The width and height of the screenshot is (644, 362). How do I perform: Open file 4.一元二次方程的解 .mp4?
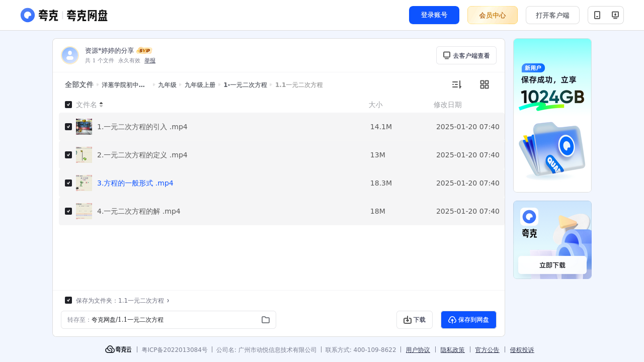click(x=139, y=211)
